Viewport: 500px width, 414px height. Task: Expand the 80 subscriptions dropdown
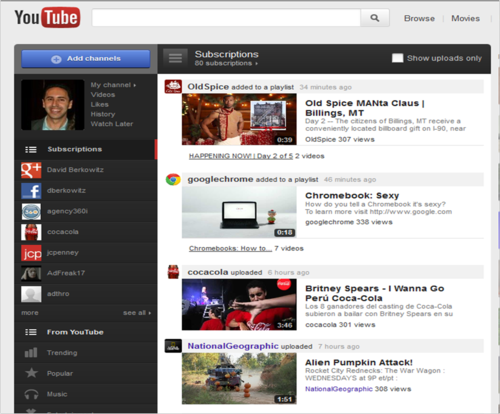point(226,63)
